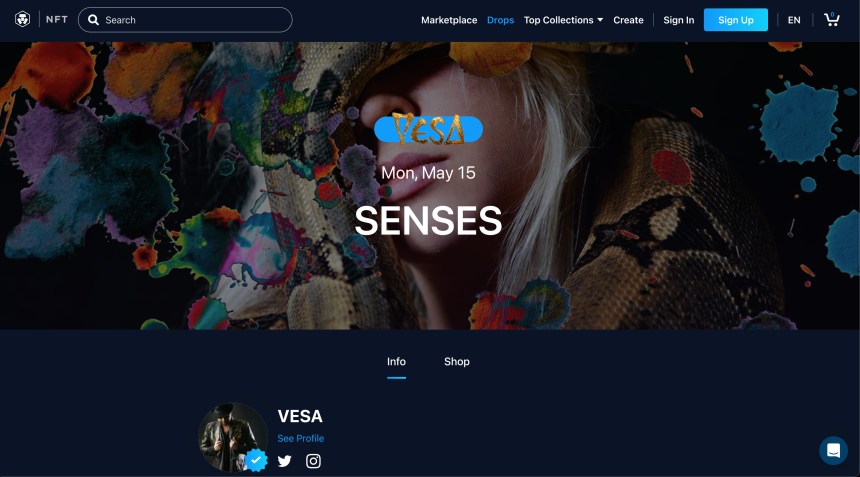This screenshot has width=860, height=477.
Task: Open the Marketplace menu item
Action: [449, 20]
